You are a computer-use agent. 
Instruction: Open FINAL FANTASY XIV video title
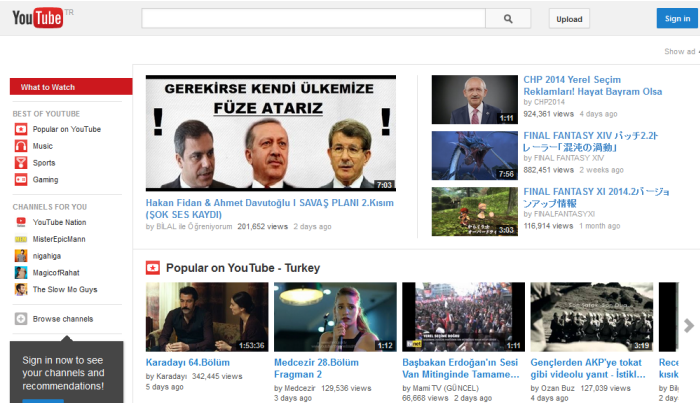coord(591,141)
